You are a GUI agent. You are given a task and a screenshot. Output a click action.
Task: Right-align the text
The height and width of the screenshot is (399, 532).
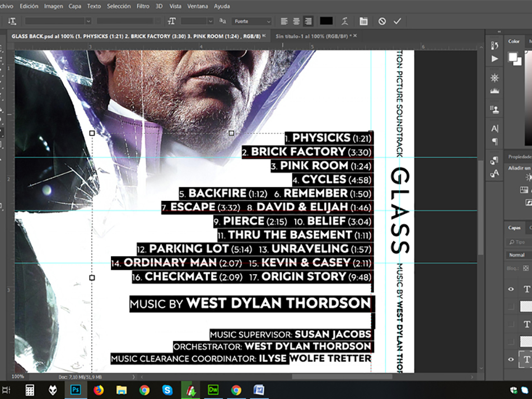308,21
